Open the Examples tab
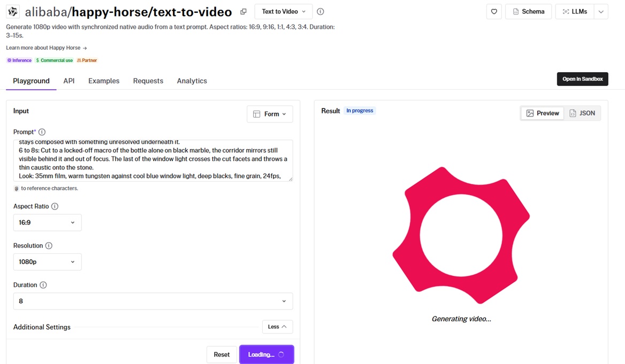625x364 pixels. [104, 81]
